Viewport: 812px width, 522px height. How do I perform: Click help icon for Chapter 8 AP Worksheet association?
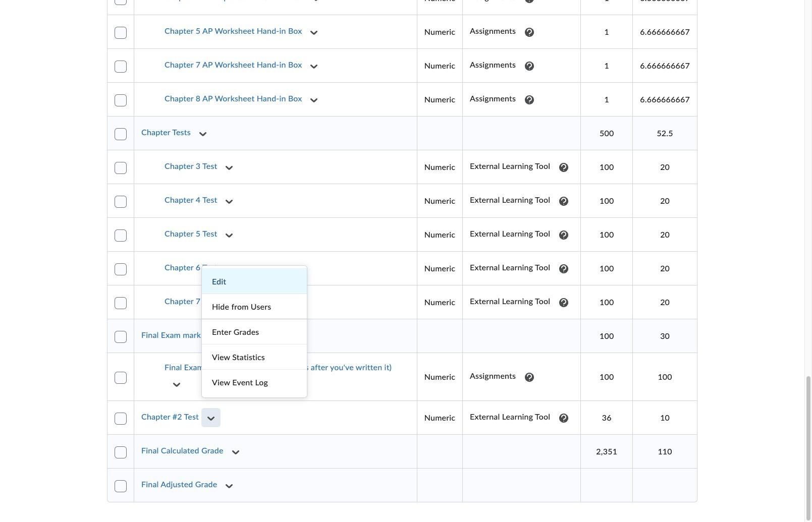click(x=529, y=100)
